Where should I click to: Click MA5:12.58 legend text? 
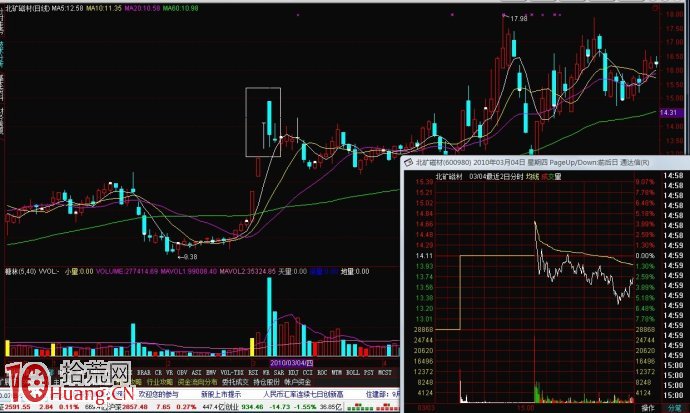(67, 8)
